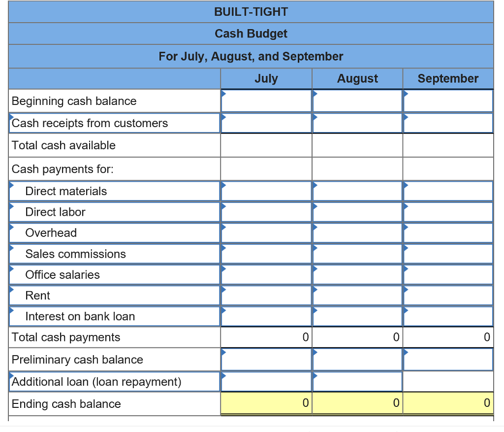Open Cash receipts from customers label dropdown
The height and width of the screenshot is (432, 504).
pyautogui.click(x=114, y=123)
